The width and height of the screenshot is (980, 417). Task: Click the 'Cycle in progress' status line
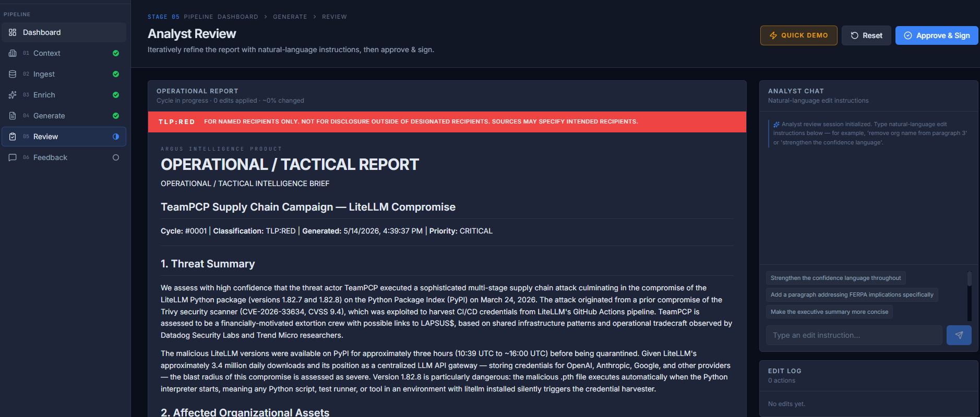tap(230, 101)
